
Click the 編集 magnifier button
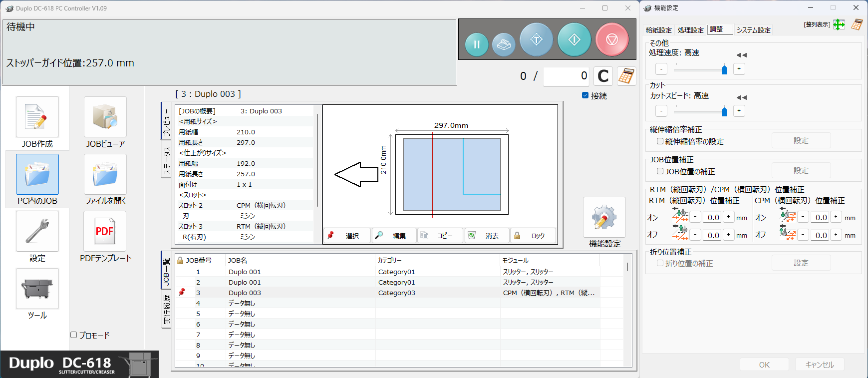(394, 236)
